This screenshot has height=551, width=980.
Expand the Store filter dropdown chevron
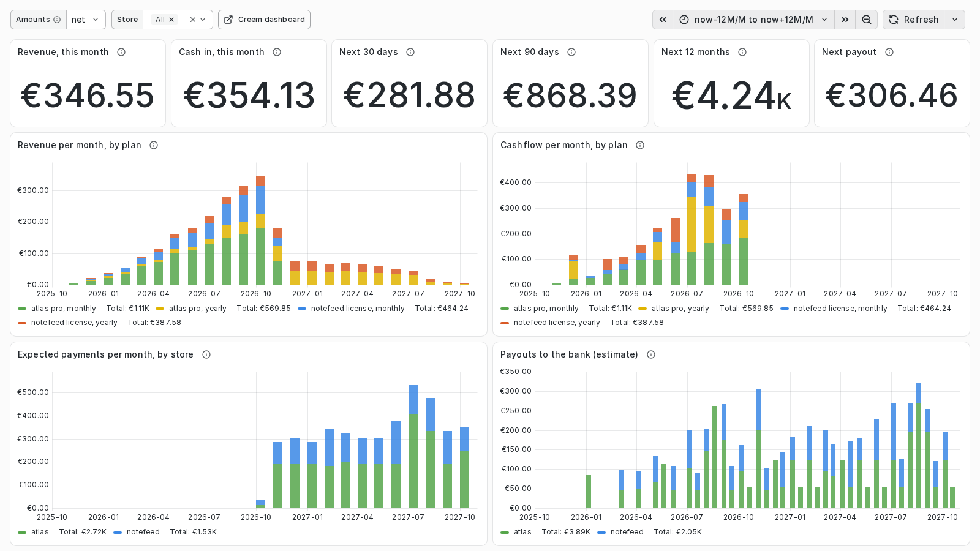pyautogui.click(x=203, y=20)
